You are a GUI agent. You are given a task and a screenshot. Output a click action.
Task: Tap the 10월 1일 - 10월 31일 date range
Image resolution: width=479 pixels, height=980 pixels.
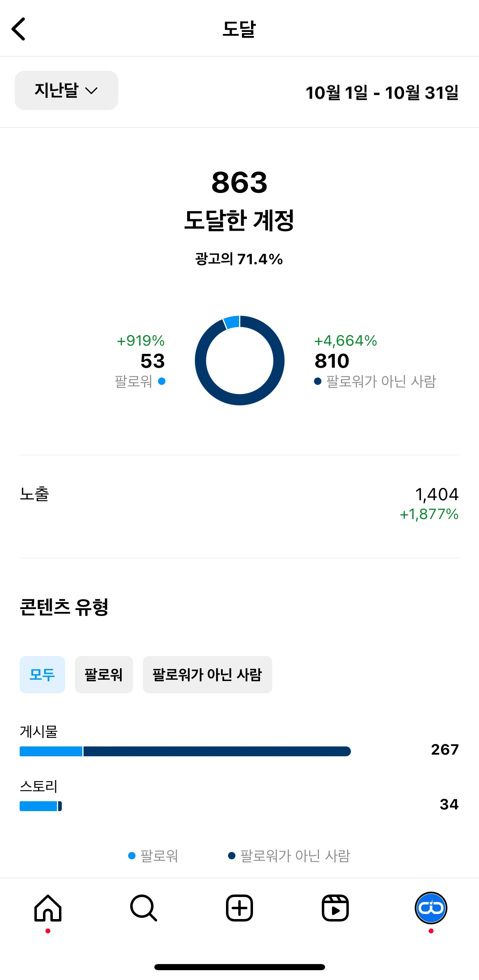[382, 93]
